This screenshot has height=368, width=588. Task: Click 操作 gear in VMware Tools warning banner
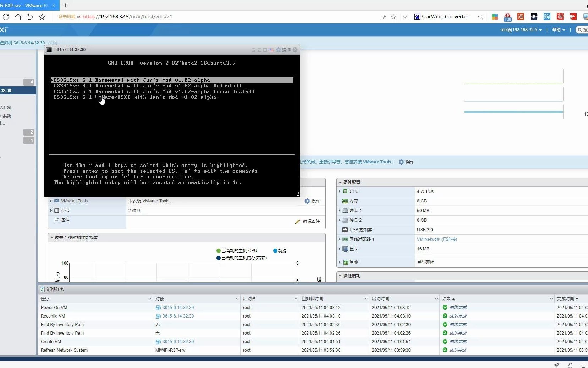[406, 162]
